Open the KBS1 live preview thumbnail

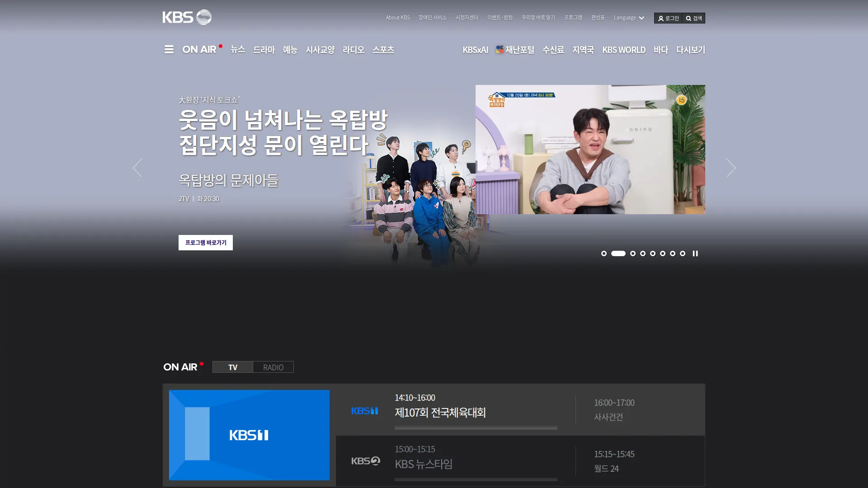tap(249, 435)
